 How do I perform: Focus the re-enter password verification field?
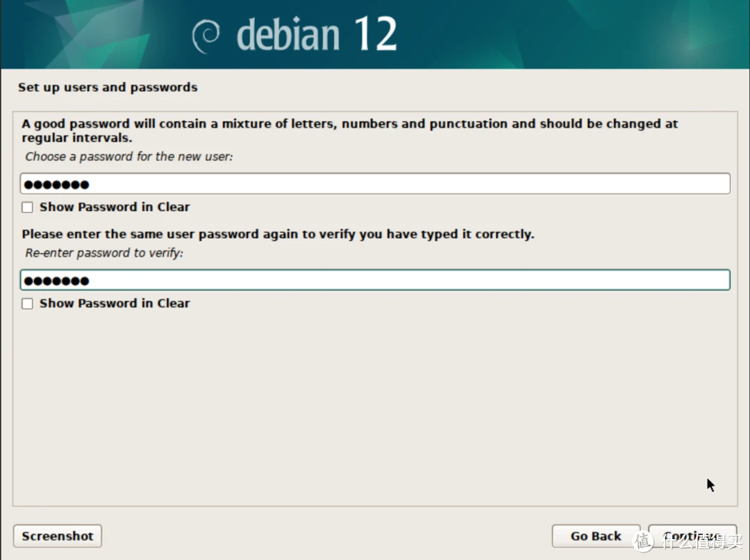coord(375,280)
